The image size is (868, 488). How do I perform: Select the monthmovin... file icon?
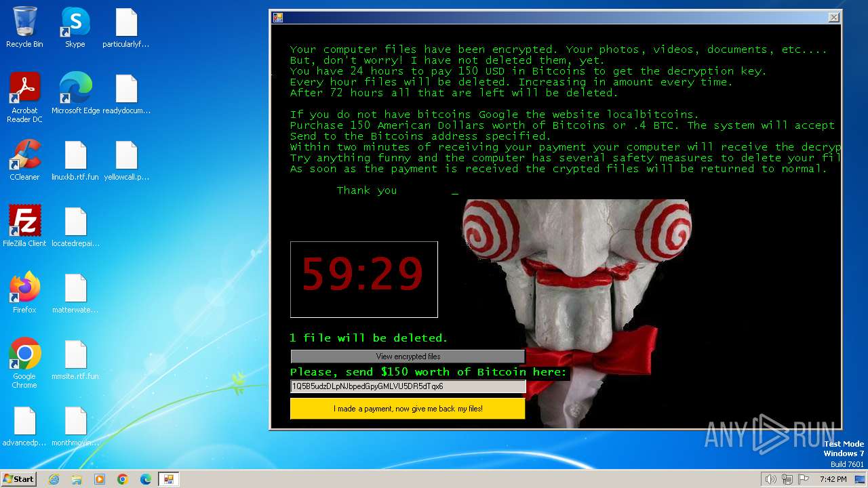(x=75, y=426)
